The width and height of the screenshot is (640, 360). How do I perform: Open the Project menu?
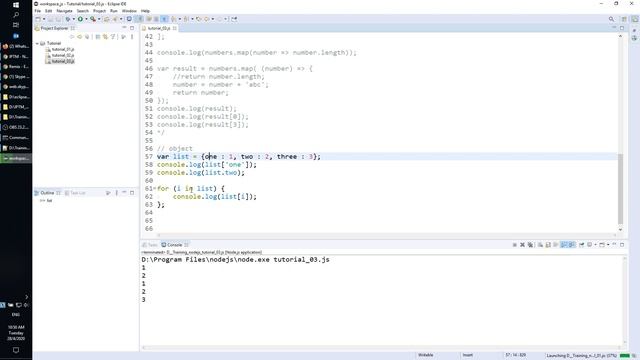(x=100, y=11)
